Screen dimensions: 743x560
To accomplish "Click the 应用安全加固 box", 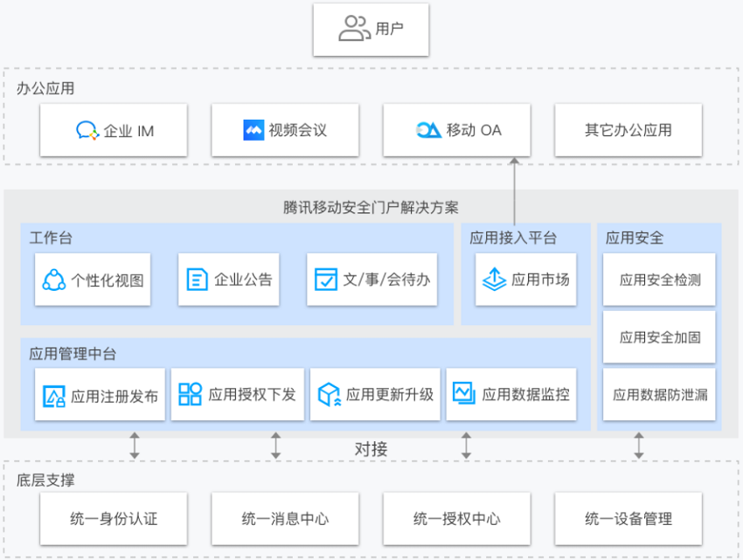I will (x=659, y=337).
